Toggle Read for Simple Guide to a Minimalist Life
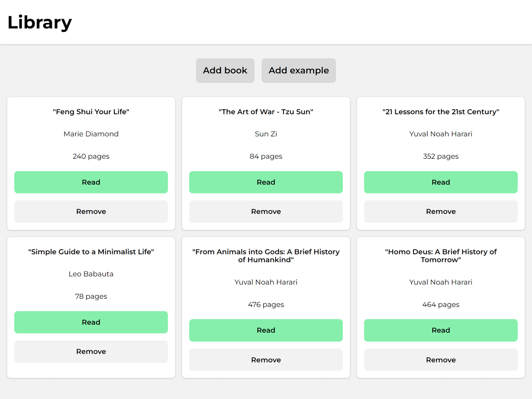Screen dimensions: 532x399 pyautogui.click(x=91, y=322)
